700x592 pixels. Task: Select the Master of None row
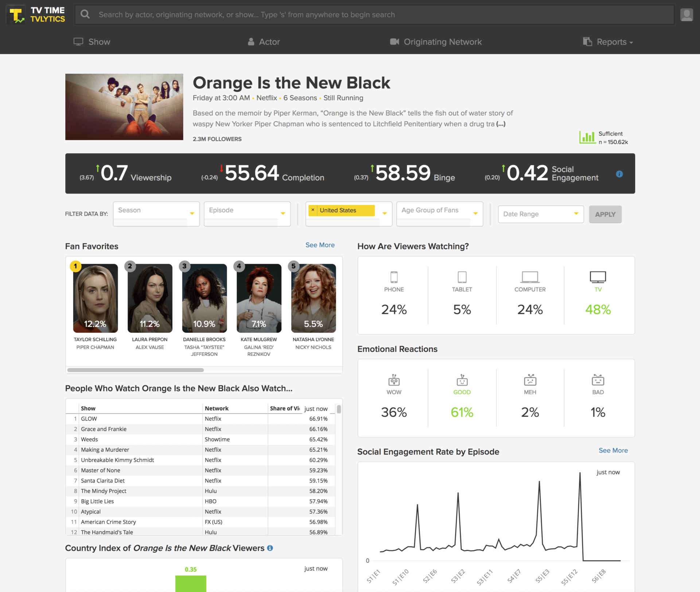tap(201, 470)
